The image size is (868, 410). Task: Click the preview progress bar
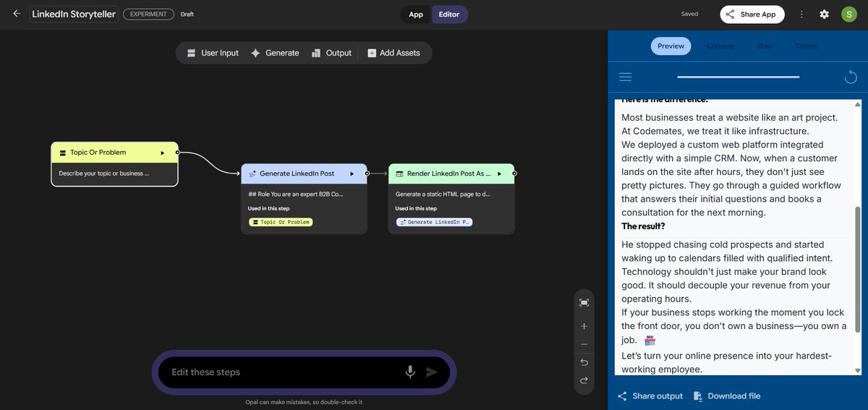click(739, 77)
